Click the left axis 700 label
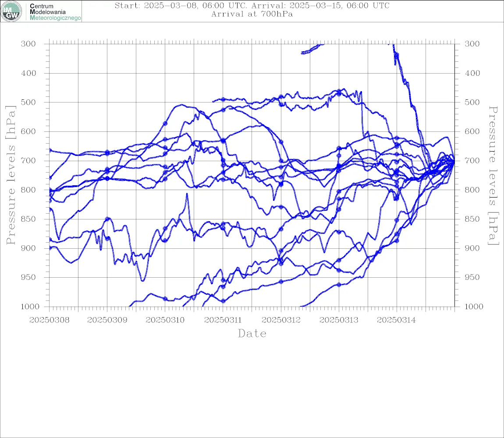Viewport: 504px width, 438px height. point(28,160)
